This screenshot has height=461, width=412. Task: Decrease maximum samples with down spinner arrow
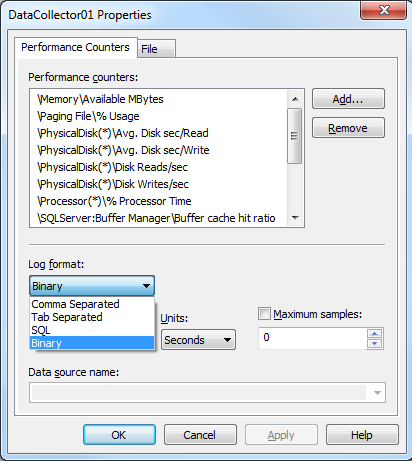[x=375, y=343]
